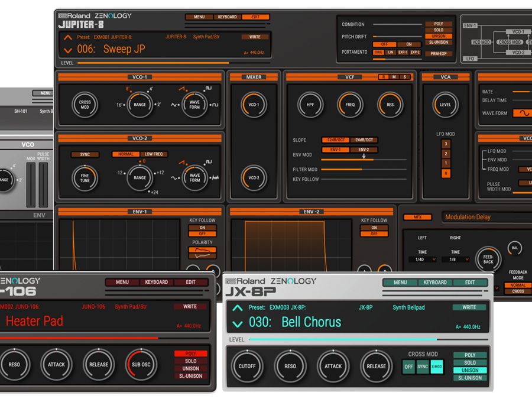Image resolution: width=532 pixels, height=399 pixels.
Task: Choose ENV-1 for VCF ENV MOD
Action: pyautogui.click(x=335, y=150)
